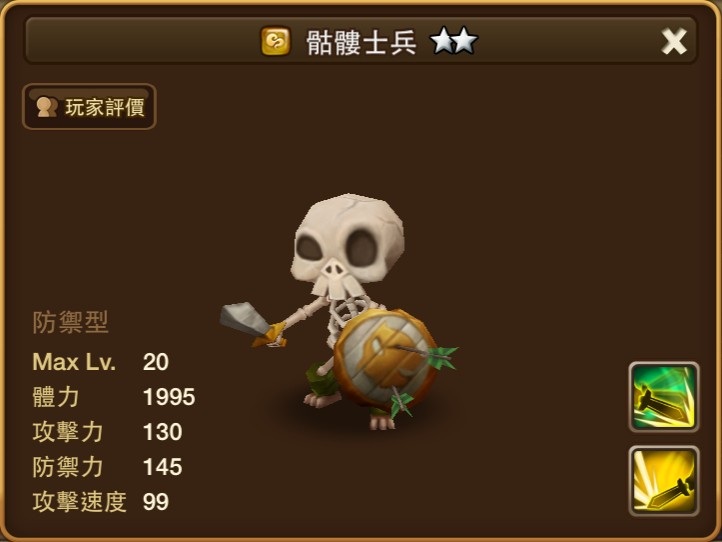
Task: Click the golden wind attribute icon
Action: pyautogui.click(x=275, y=41)
